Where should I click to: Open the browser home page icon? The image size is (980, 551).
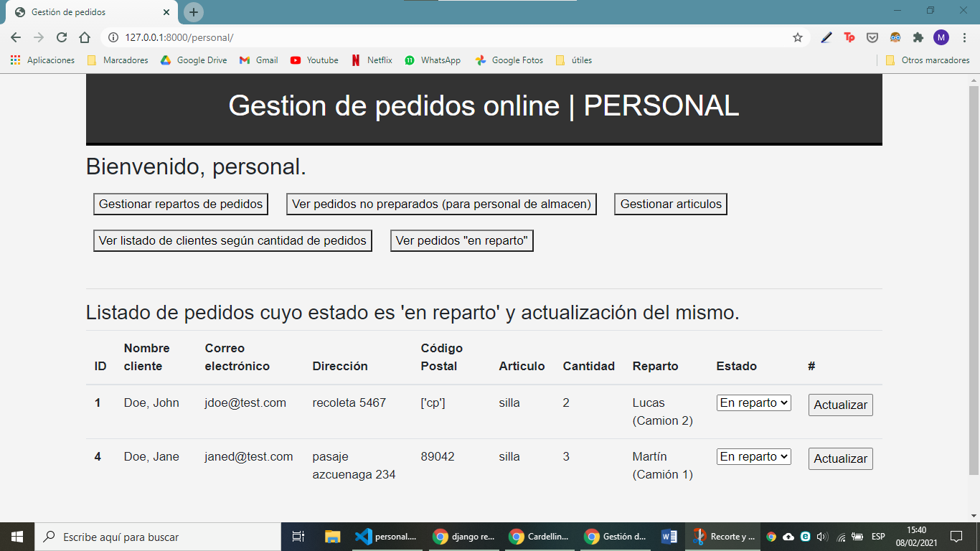click(x=85, y=37)
